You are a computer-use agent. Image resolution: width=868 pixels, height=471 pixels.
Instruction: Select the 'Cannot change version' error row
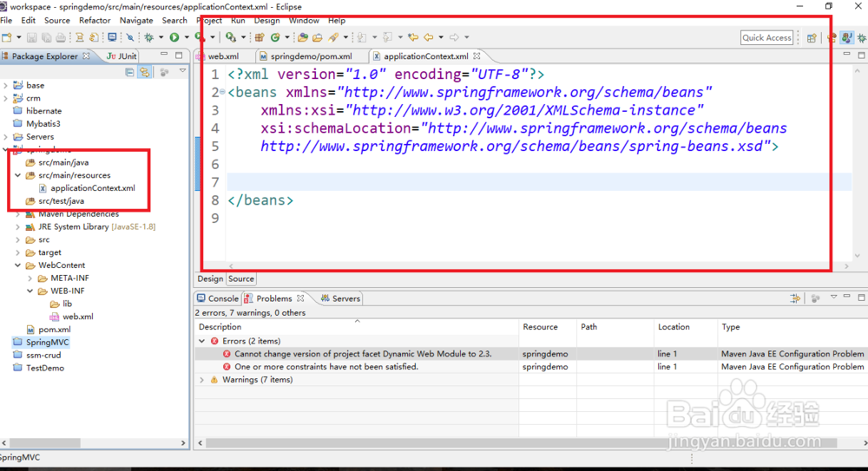point(531,354)
